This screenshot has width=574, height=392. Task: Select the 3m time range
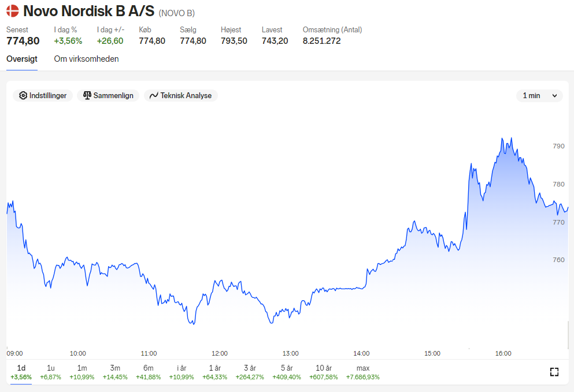(115, 372)
